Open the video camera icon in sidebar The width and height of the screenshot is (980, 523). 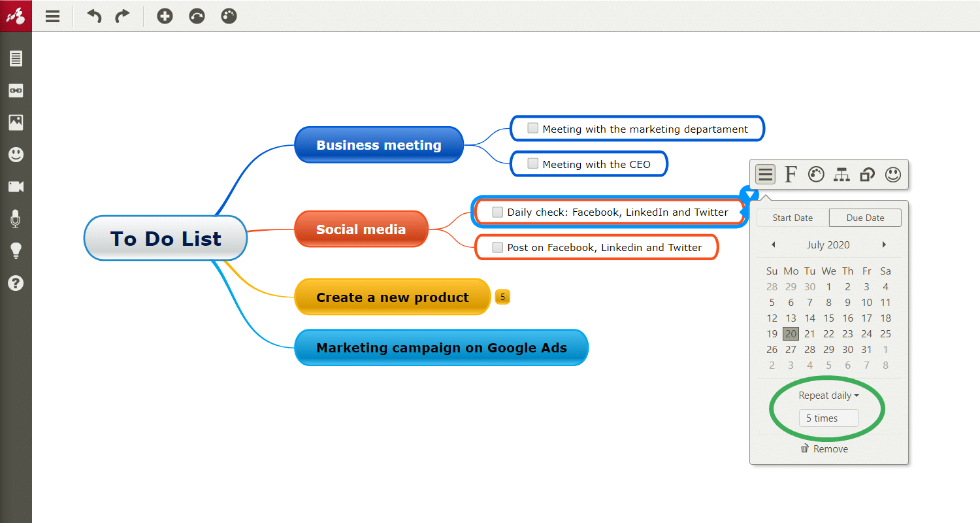point(16,186)
